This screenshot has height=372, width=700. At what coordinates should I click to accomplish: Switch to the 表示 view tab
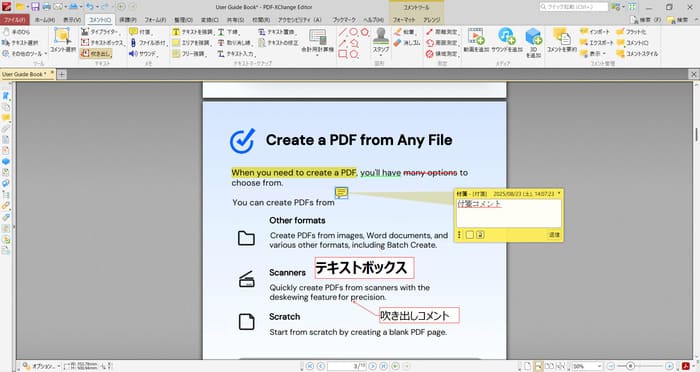pyautogui.click(x=71, y=20)
